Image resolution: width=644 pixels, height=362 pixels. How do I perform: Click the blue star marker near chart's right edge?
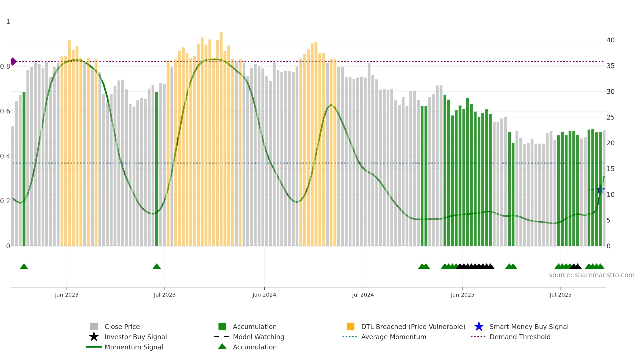click(x=600, y=190)
